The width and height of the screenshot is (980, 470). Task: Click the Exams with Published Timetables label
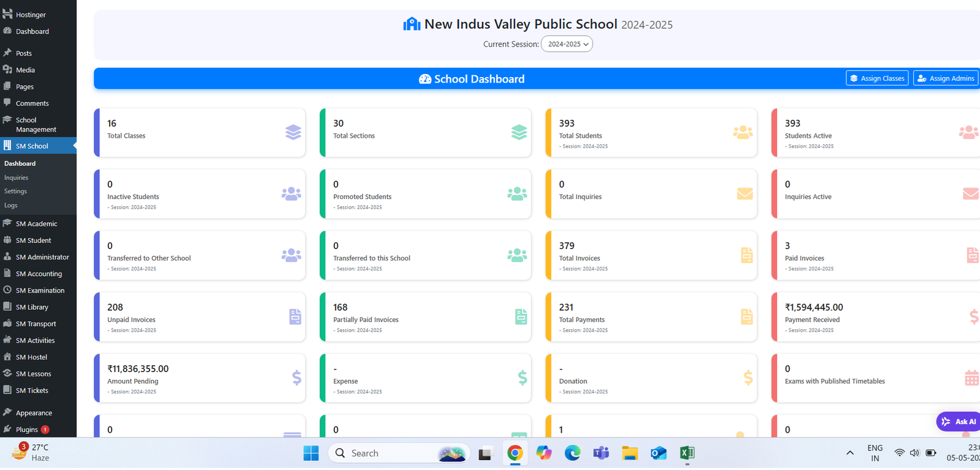click(x=835, y=381)
